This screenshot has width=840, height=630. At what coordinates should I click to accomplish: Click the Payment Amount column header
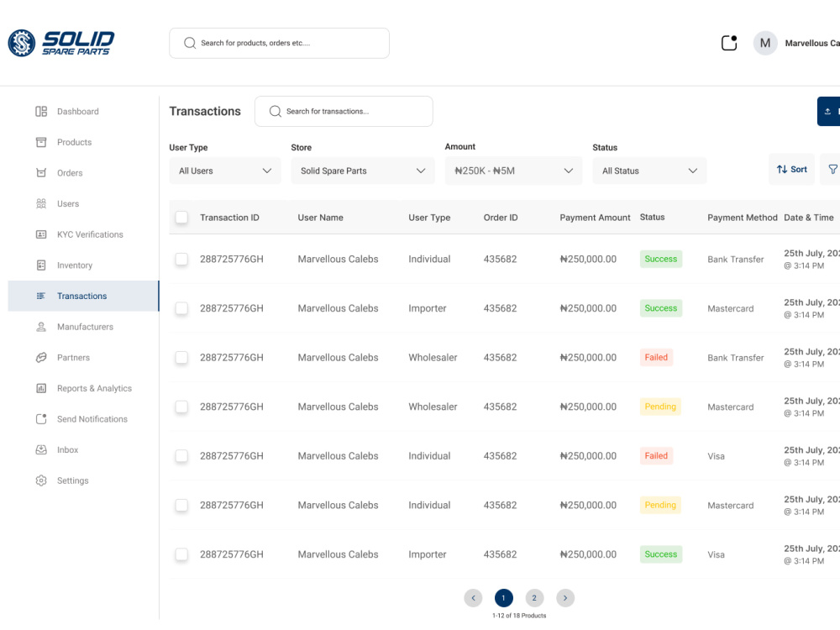pyautogui.click(x=595, y=218)
